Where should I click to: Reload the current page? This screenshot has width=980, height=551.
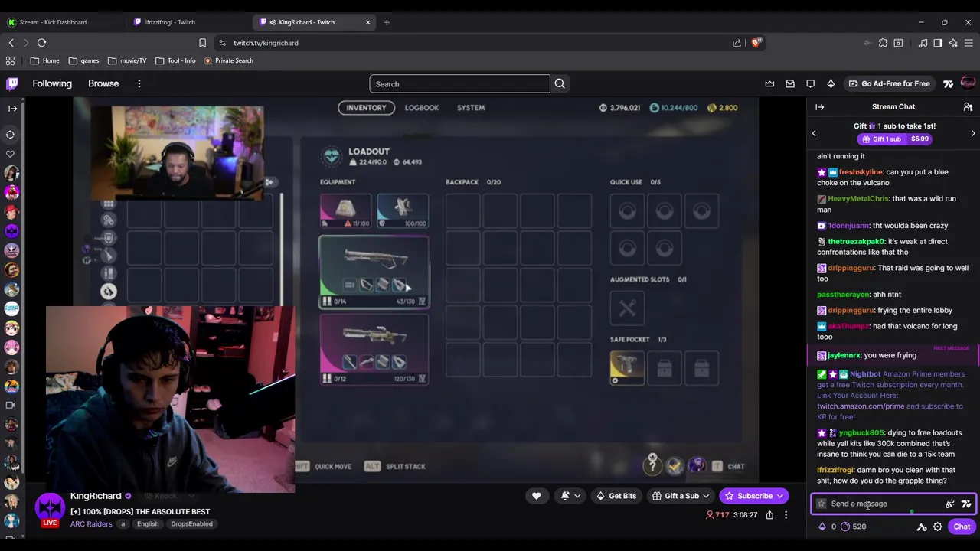pyautogui.click(x=41, y=43)
